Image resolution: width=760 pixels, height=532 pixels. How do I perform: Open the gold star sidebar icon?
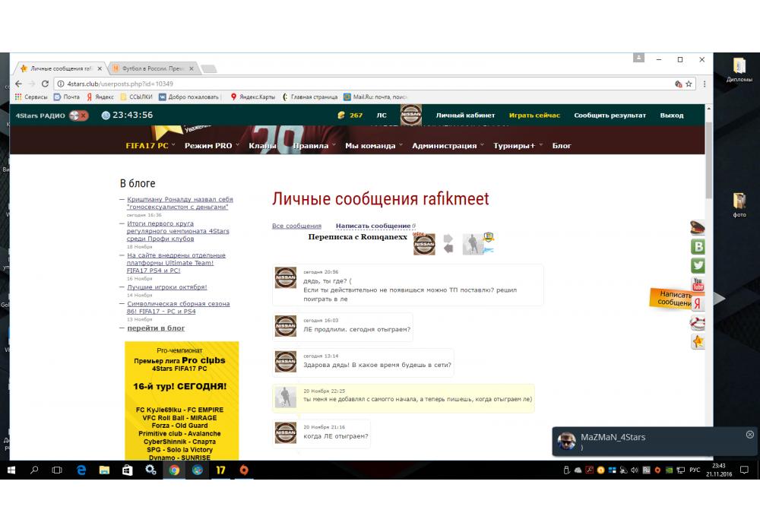698,341
